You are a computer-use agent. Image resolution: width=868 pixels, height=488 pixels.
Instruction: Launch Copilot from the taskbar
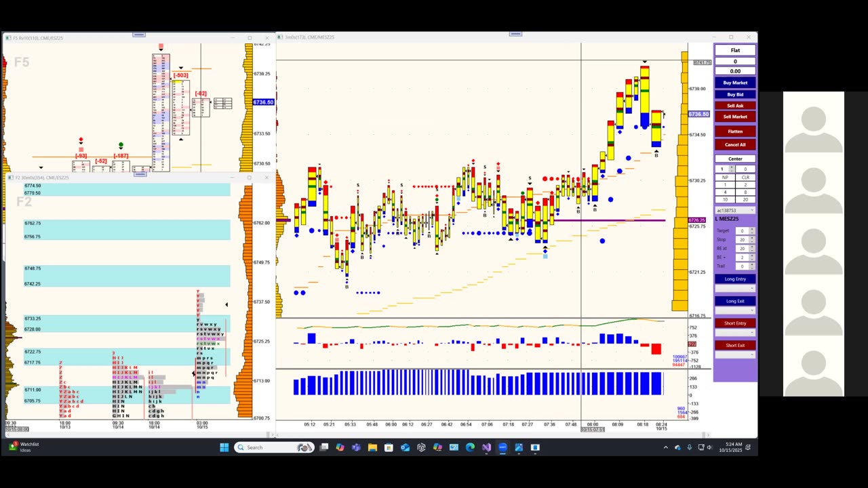340,447
